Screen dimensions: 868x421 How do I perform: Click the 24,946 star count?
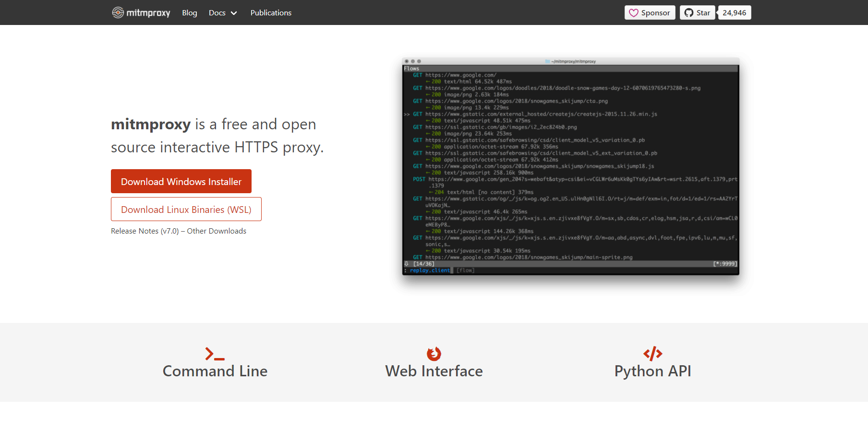[x=734, y=13]
